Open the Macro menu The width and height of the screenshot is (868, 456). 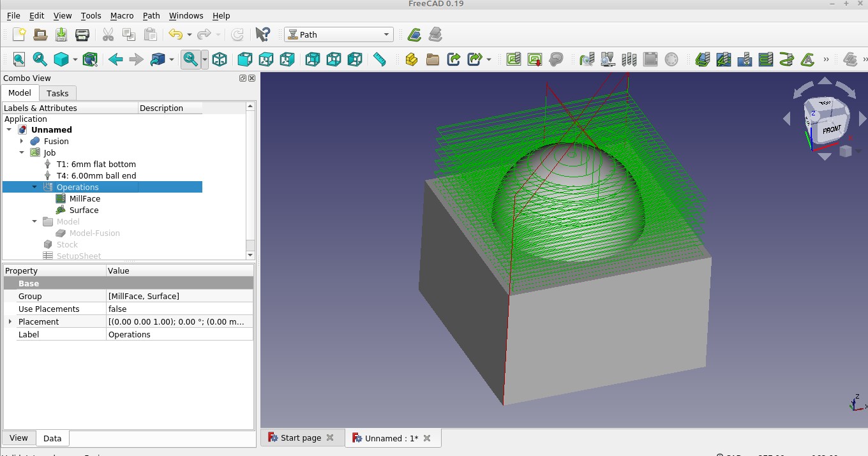point(122,15)
